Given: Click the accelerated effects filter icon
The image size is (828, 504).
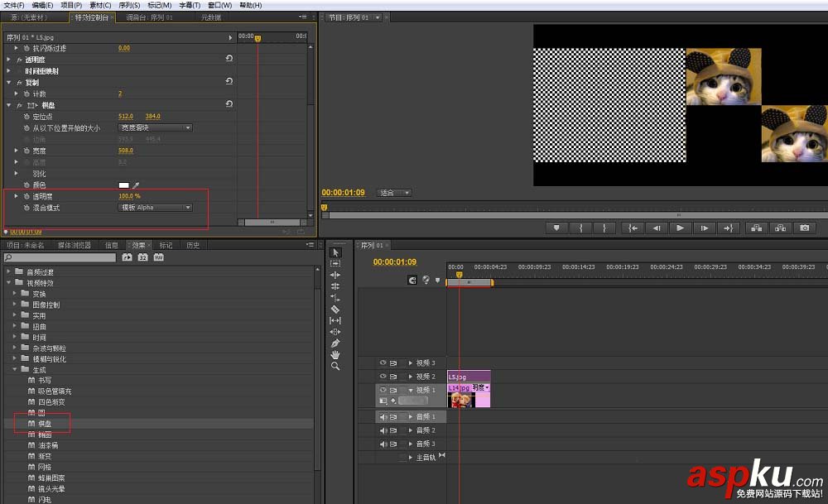Looking at the screenshot, I should tap(128, 257).
